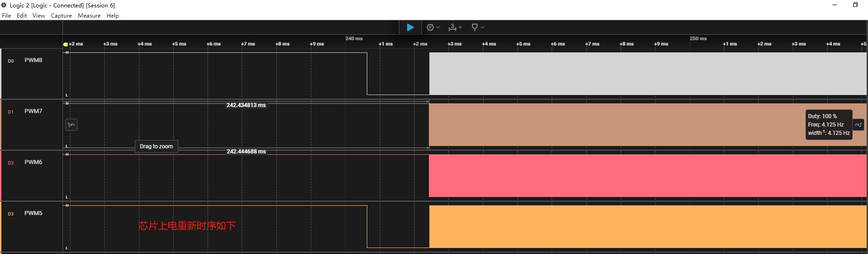Click the Freq 4.125 Hz readout
Viewport: 868px width, 254px height.
826,125
